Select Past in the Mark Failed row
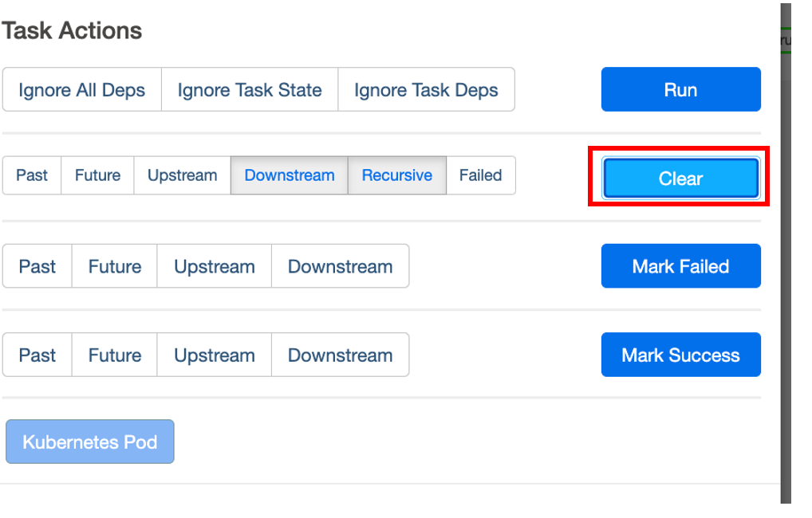Screen dimensions: 812x518 click(37, 266)
